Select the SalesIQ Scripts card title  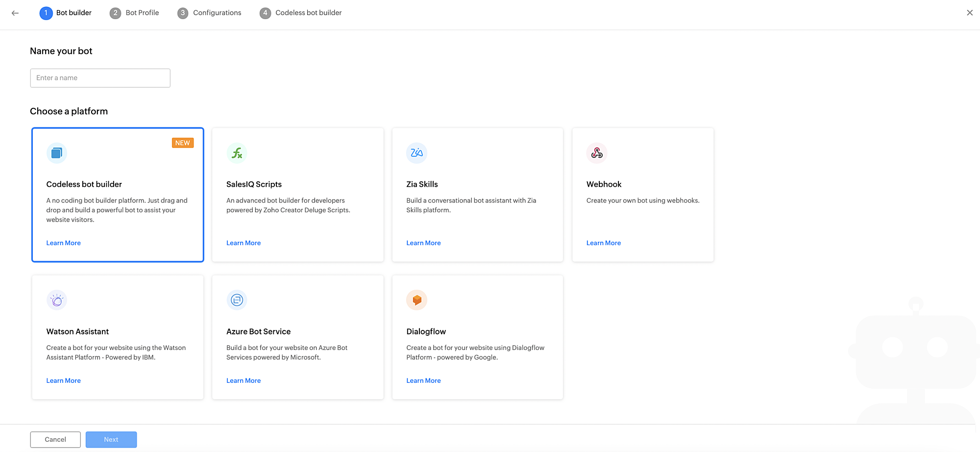pyautogui.click(x=254, y=184)
